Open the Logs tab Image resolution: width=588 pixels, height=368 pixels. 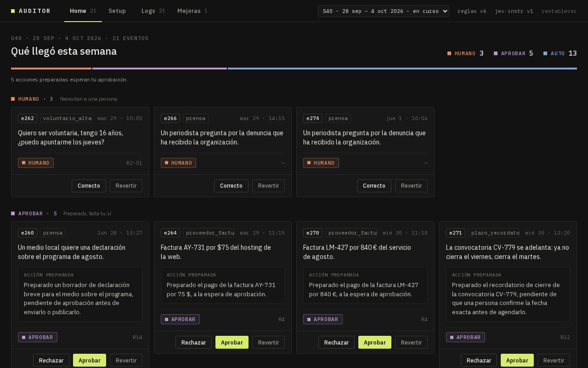coord(153,11)
